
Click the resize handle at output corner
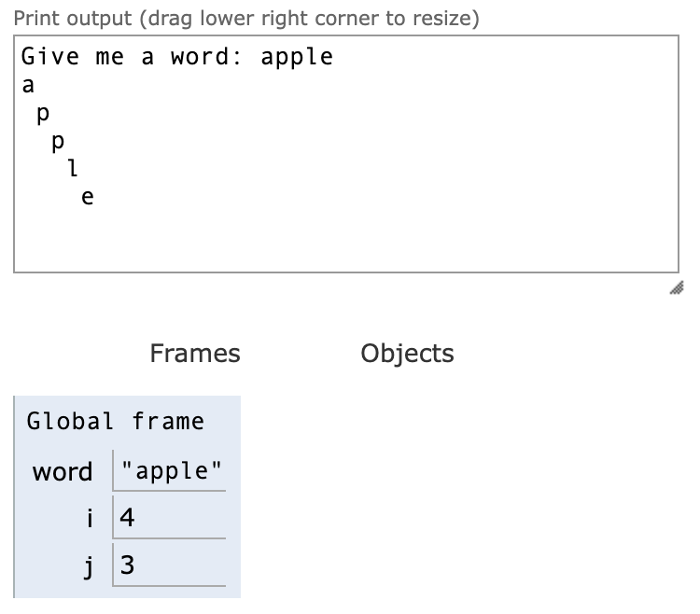[x=676, y=287]
